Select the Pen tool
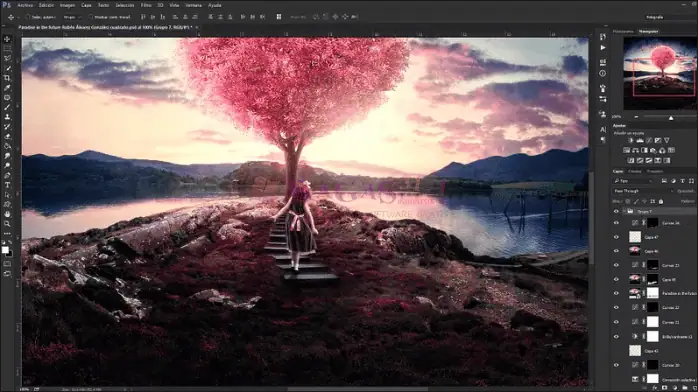Image resolution: width=698 pixels, height=392 pixels. coord(7,175)
